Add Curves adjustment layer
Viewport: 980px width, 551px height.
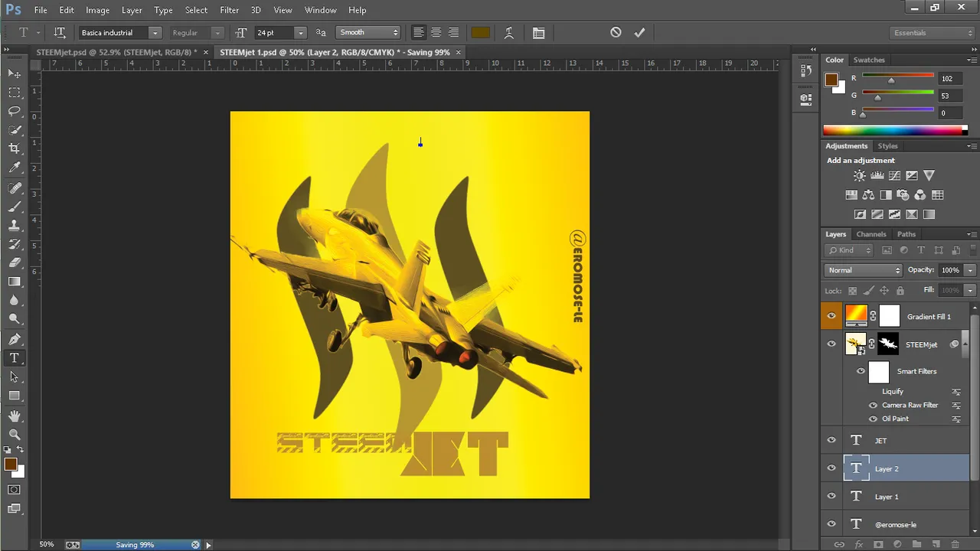894,176
